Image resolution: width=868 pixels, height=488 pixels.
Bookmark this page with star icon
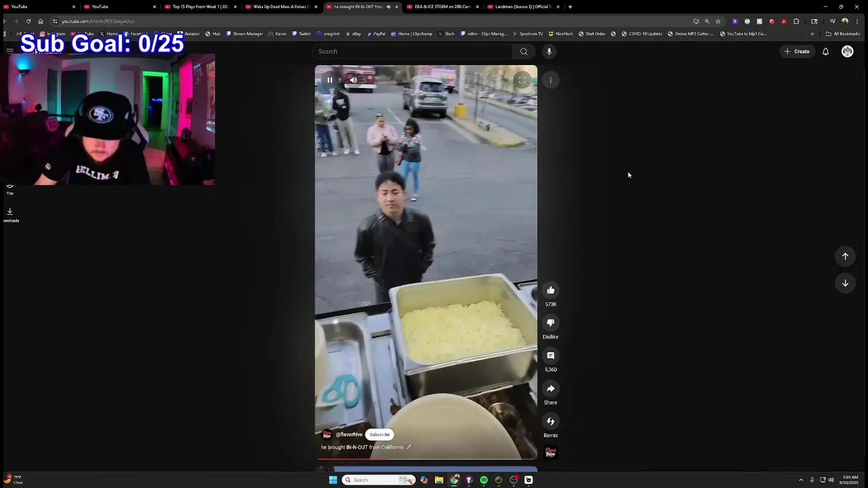pos(718,21)
